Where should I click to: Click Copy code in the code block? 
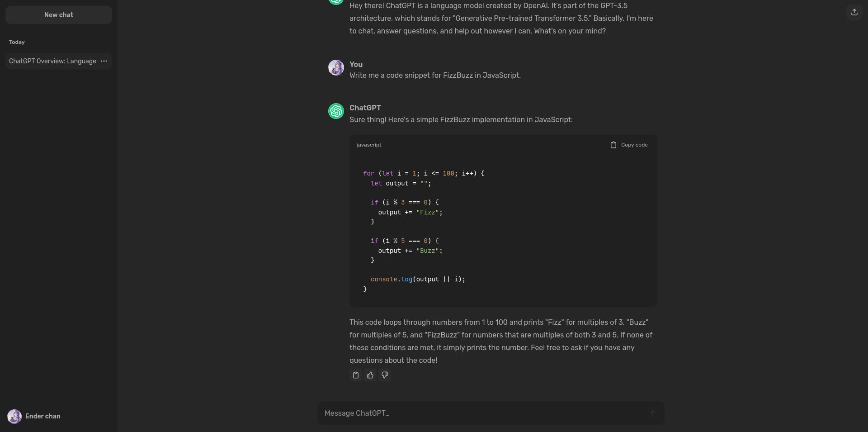[629, 145]
